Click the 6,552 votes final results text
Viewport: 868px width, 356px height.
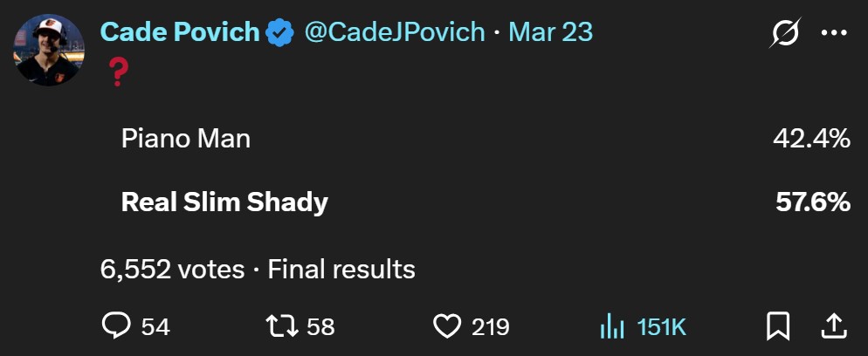point(258,269)
